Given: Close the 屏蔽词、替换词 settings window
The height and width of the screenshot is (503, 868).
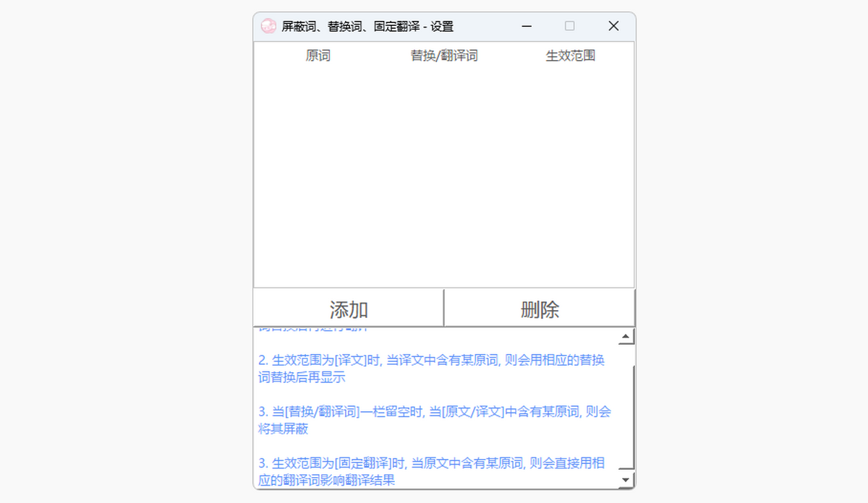Looking at the screenshot, I should [613, 26].
